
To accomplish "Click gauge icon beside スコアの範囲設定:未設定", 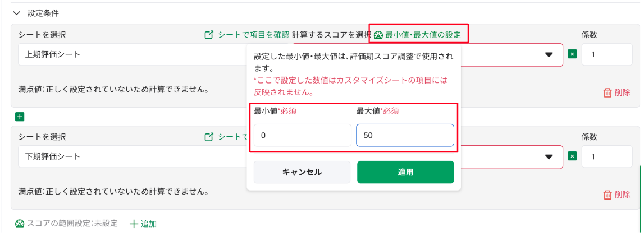I will pos(20,224).
